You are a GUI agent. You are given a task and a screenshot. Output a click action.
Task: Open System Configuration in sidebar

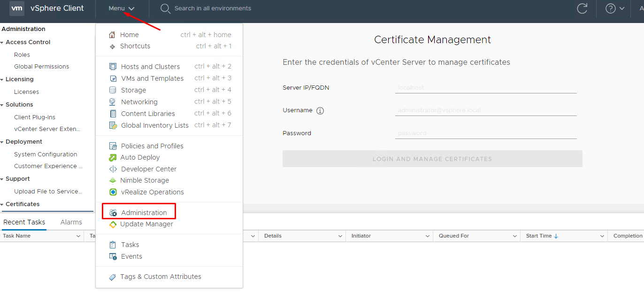pyautogui.click(x=46, y=154)
